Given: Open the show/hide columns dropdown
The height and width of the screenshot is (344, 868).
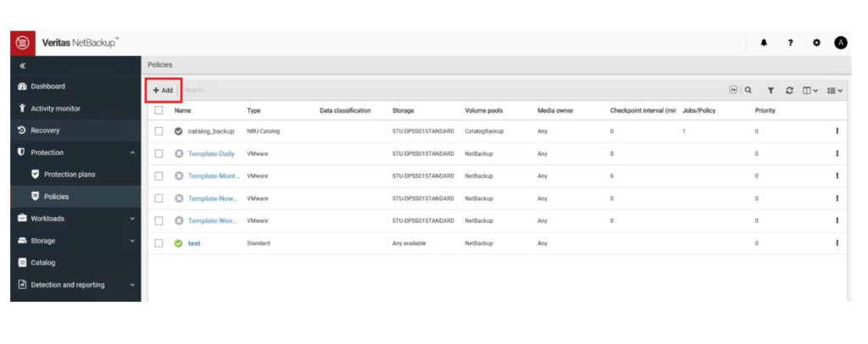Looking at the screenshot, I should pos(810,91).
